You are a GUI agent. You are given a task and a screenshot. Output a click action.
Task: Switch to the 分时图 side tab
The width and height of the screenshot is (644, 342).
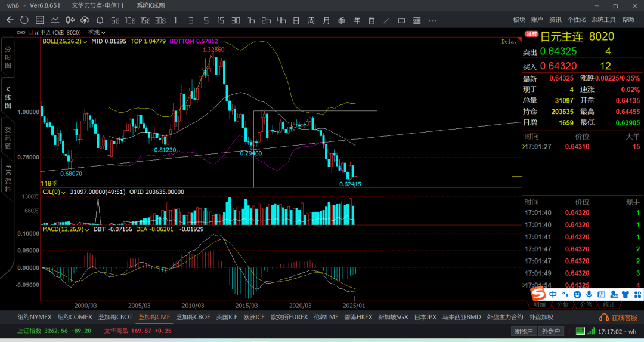coord(8,57)
